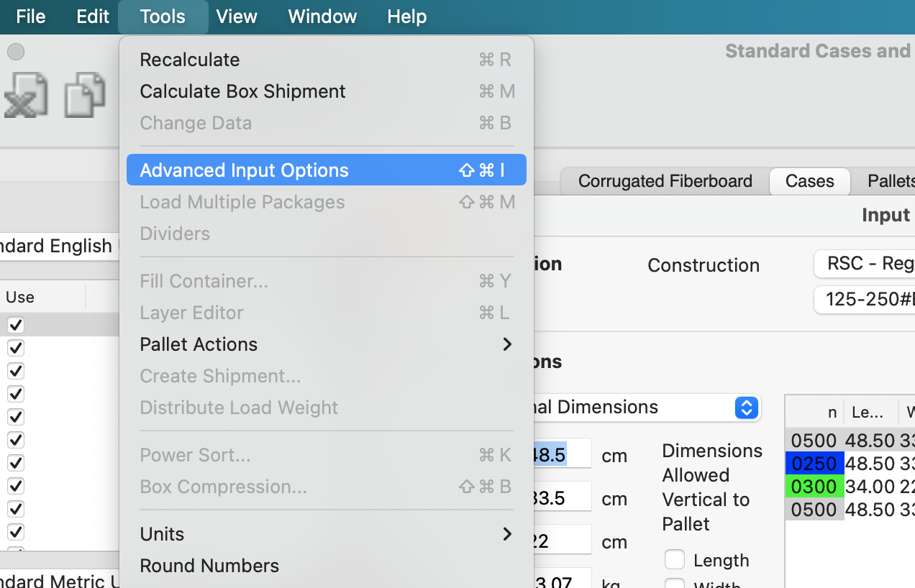The height and width of the screenshot is (588, 915).
Task: Click the Le... column header
Action: tap(871, 413)
